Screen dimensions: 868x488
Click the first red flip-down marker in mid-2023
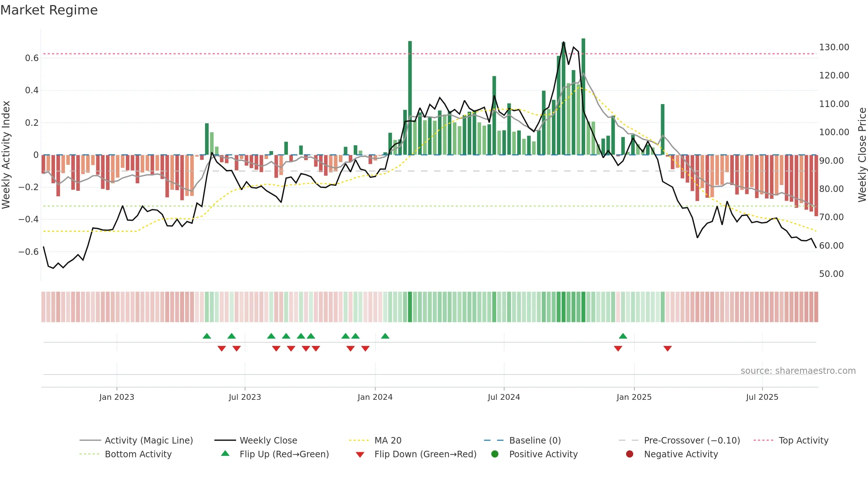(x=222, y=348)
